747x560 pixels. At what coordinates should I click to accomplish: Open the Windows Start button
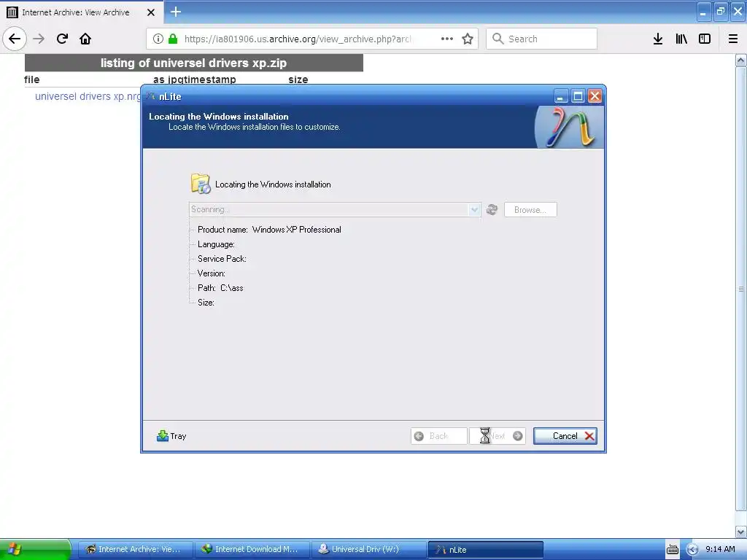click(x=36, y=550)
